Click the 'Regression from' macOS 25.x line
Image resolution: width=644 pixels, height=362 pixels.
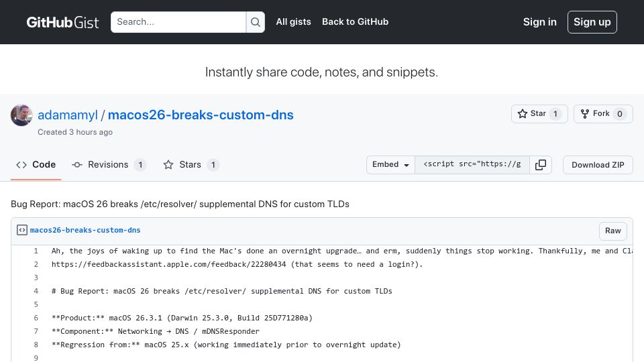coord(226,345)
